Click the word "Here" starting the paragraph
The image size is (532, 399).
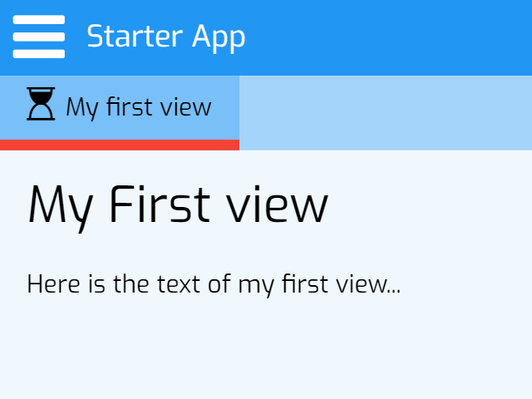click(53, 283)
